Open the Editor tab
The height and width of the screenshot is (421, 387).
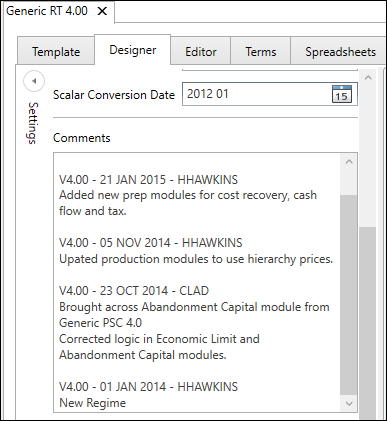[201, 52]
